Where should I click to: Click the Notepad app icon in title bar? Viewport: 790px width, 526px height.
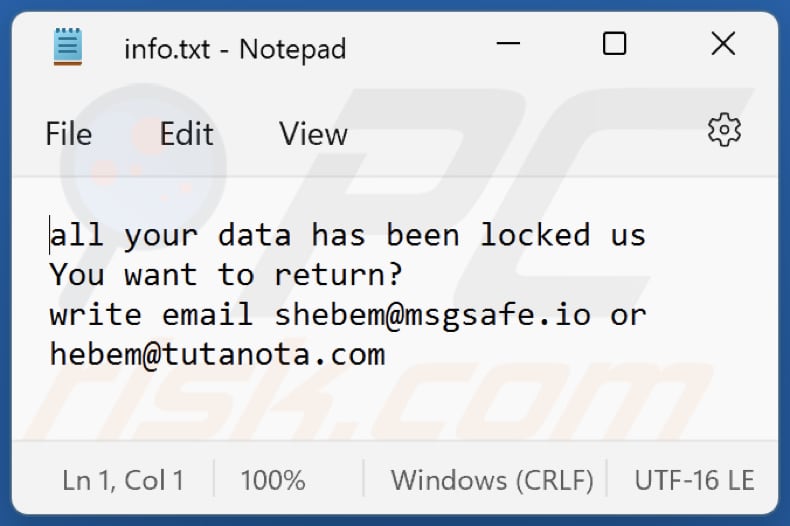pos(68,47)
